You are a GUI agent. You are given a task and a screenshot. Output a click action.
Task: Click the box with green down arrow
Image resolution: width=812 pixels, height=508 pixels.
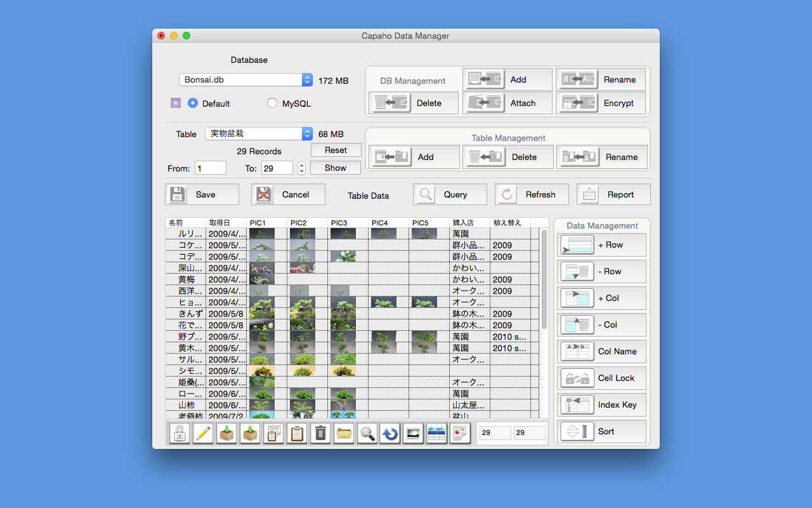226,434
